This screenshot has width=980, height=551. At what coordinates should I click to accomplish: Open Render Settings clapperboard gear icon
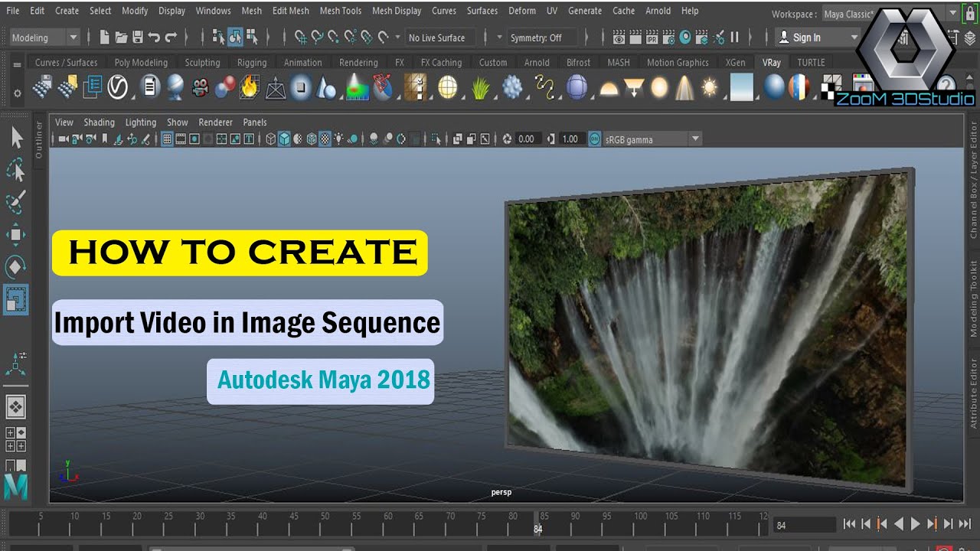coord(669,37)
